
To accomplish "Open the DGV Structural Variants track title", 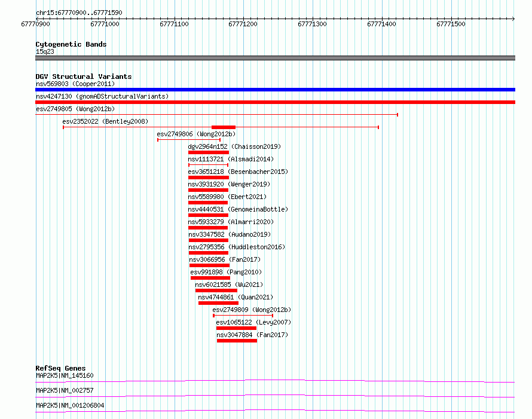I will 84,77.
